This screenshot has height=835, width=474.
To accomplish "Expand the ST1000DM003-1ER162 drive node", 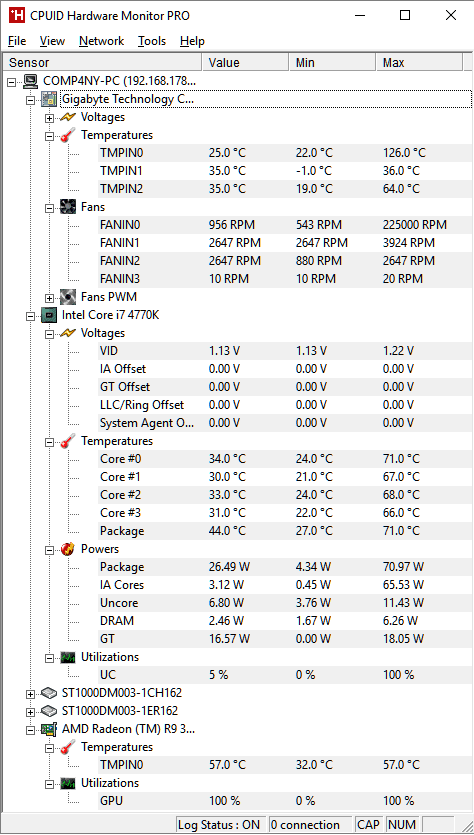I will point(31,711).
